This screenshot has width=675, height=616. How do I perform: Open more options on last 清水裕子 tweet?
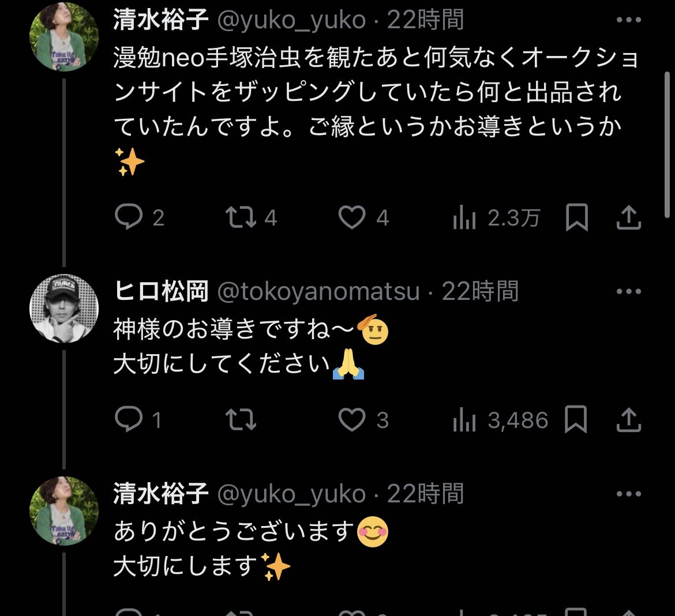coord(628,494)
